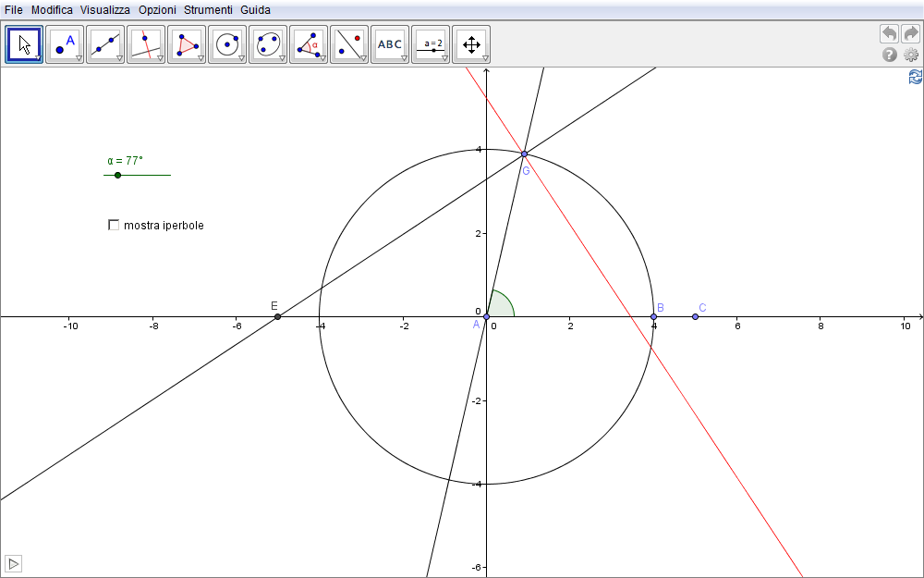Open the slider tool dropdown triangle
This screenshot has width=924, height=578.
pos(444,58)
